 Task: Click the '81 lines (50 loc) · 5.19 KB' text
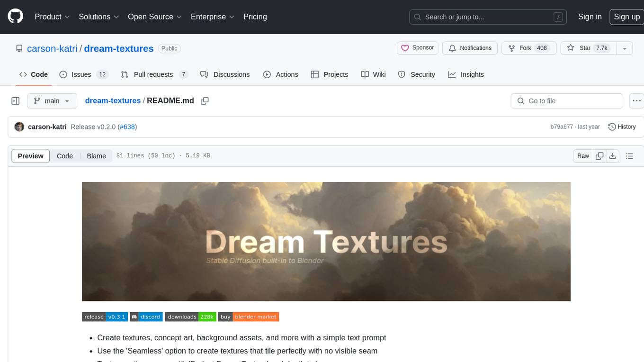point(163,156)
